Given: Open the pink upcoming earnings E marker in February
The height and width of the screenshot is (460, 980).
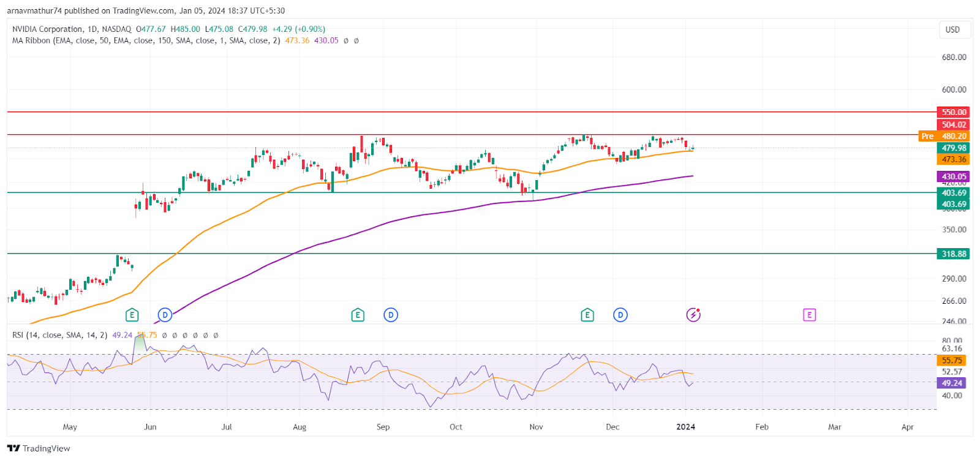Looking at the screenshot, I should pos(809,315).
